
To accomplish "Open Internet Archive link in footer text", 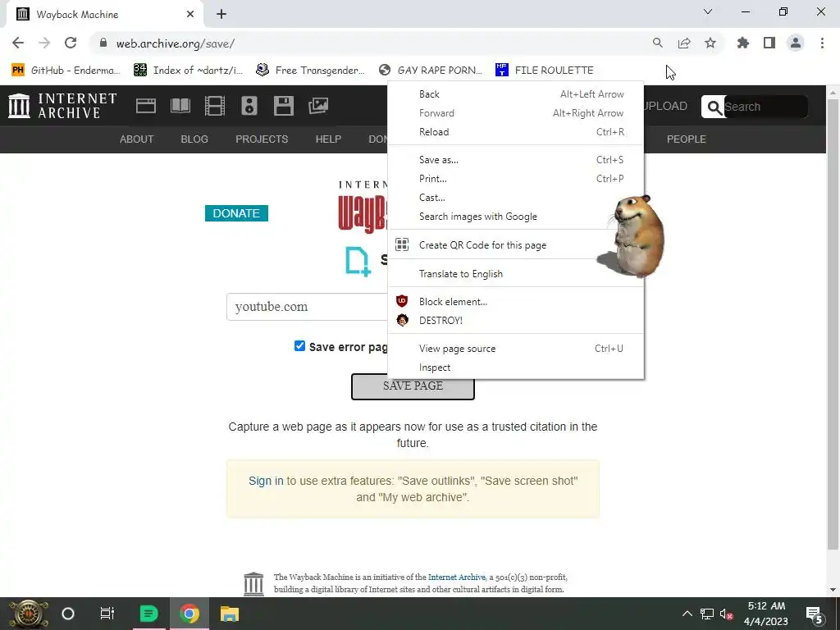I will [456, 577].
